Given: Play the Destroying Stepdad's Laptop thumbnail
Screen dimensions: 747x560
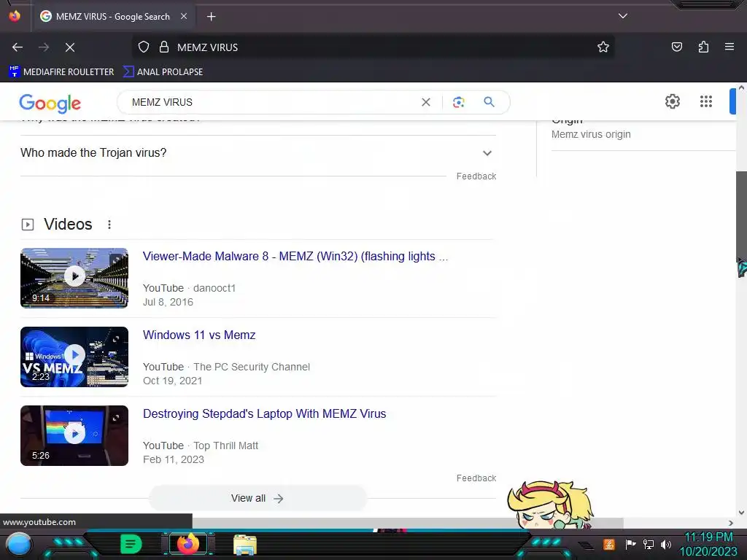Looking at the screenshot, I should tap(74, 435).
